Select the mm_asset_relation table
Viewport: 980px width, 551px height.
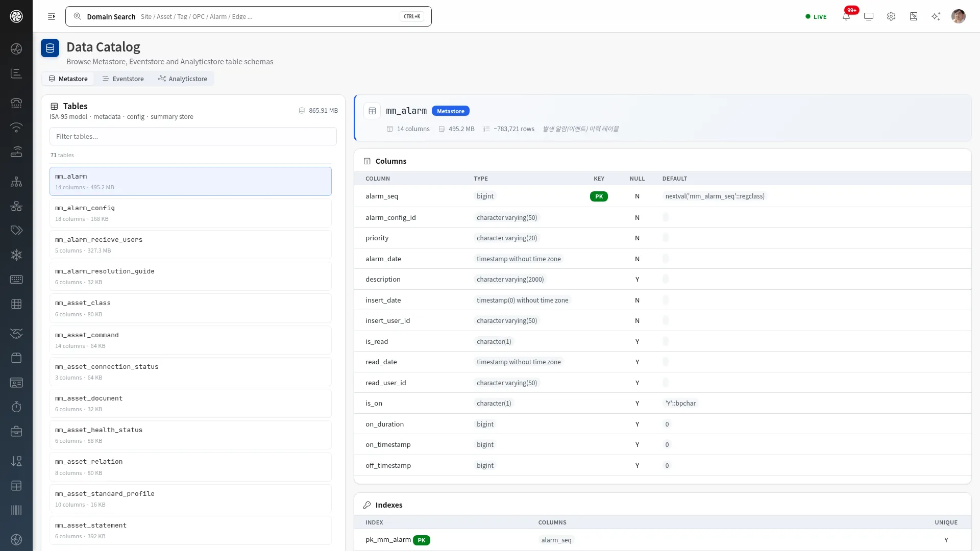[x=190, y=467]
